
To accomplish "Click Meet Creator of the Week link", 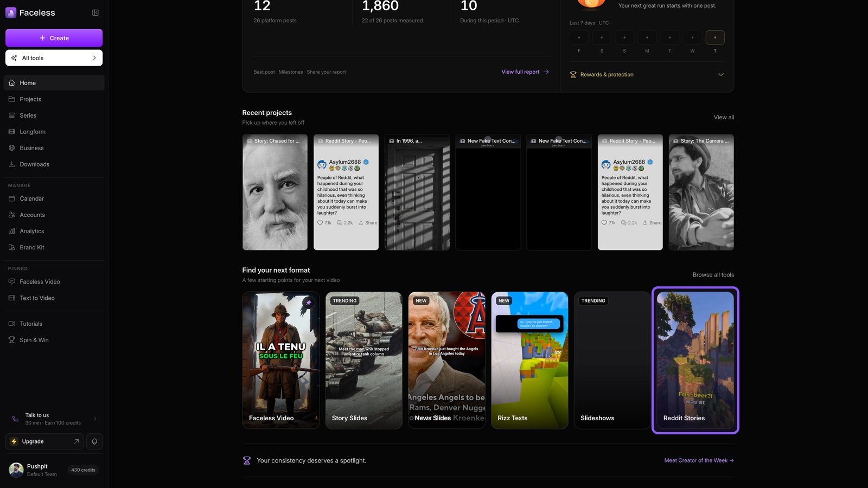I will tap(699, 460).
